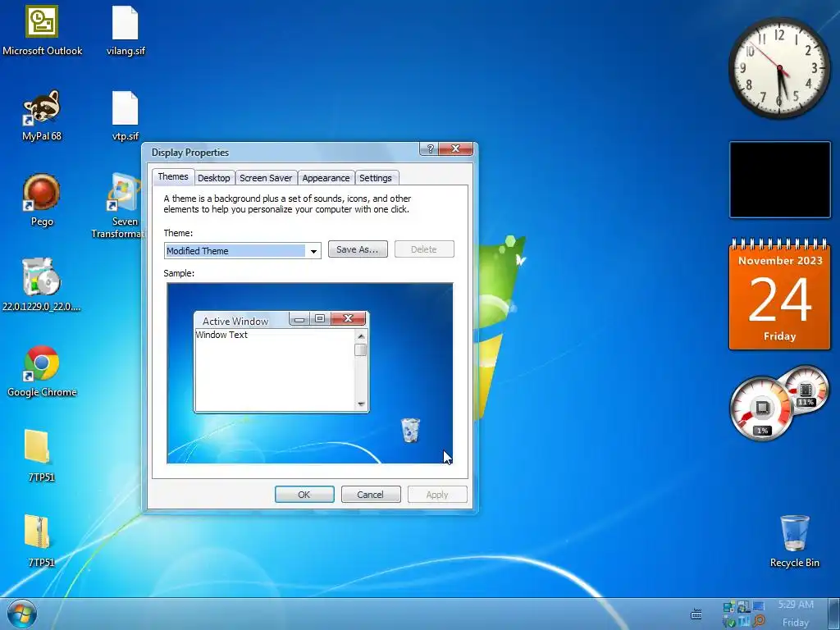Click the orange magnifier tray icon

(x=759, y=621)
